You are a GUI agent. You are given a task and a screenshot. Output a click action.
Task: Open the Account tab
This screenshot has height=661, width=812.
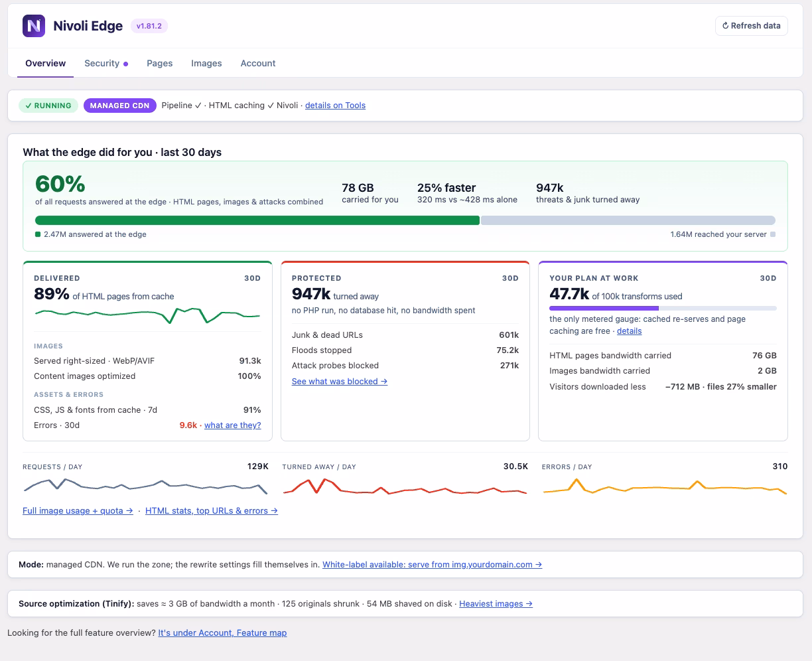(x=258, y=64)
